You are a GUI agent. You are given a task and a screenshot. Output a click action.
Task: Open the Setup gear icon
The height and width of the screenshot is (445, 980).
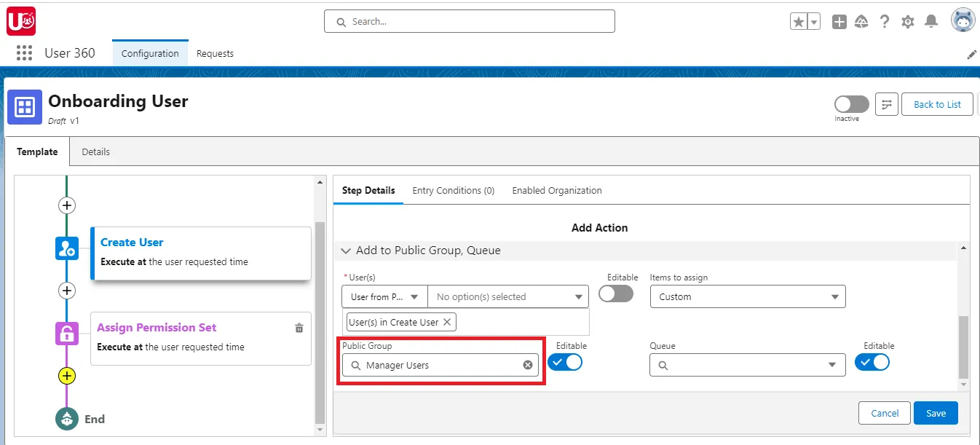coord(907,20)
